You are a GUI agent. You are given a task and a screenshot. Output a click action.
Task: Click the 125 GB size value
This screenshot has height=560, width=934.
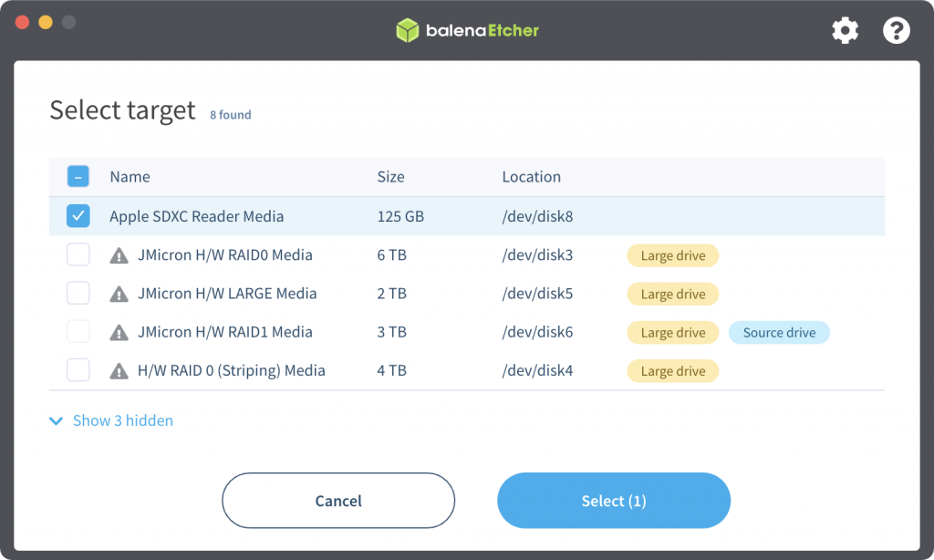pos(400,216)
